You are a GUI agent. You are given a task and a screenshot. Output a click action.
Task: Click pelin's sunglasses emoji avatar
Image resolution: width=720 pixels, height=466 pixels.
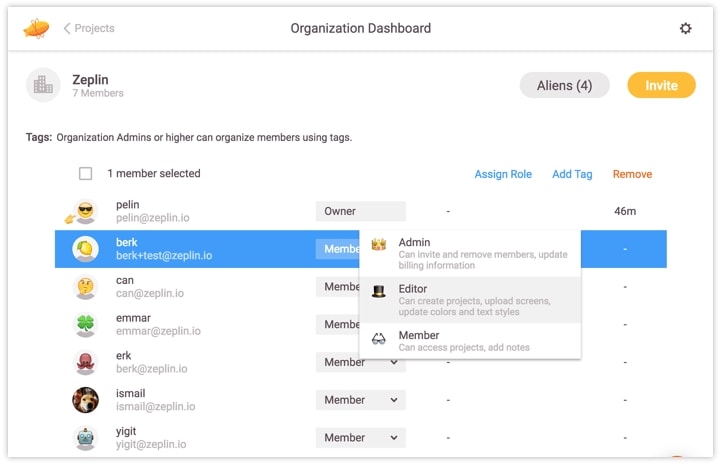point(85,211)
